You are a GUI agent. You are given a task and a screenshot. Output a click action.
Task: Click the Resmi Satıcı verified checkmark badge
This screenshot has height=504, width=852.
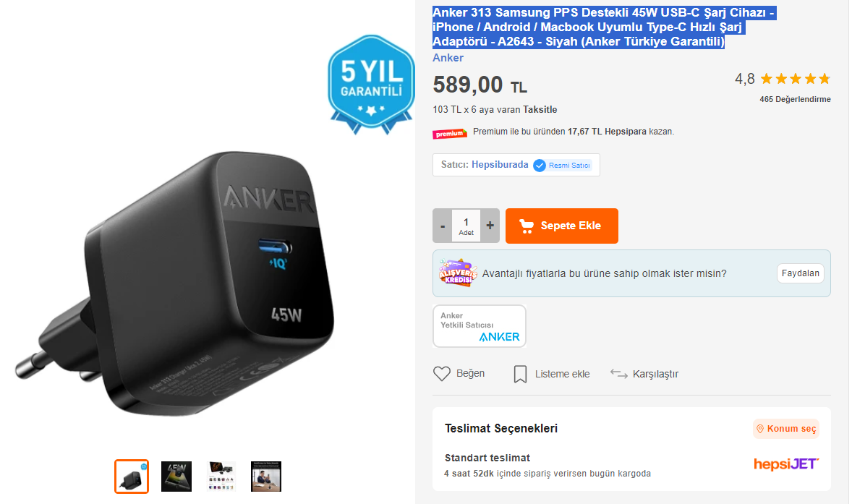pyautogui.click(x=539, y=166)
